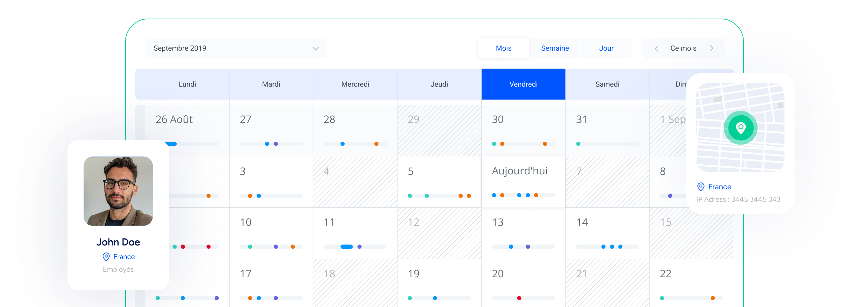Open the hatched day 7 cell
The width and height of the screenshot is (868, 307).
click(607, 182)
